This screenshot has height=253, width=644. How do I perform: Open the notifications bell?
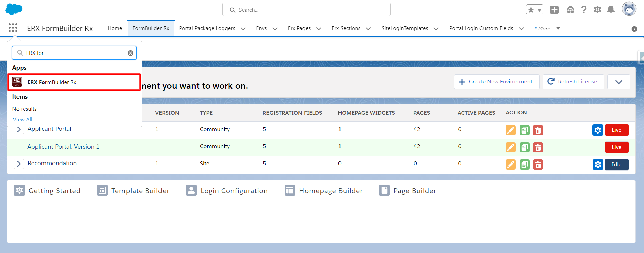point(611,10)
